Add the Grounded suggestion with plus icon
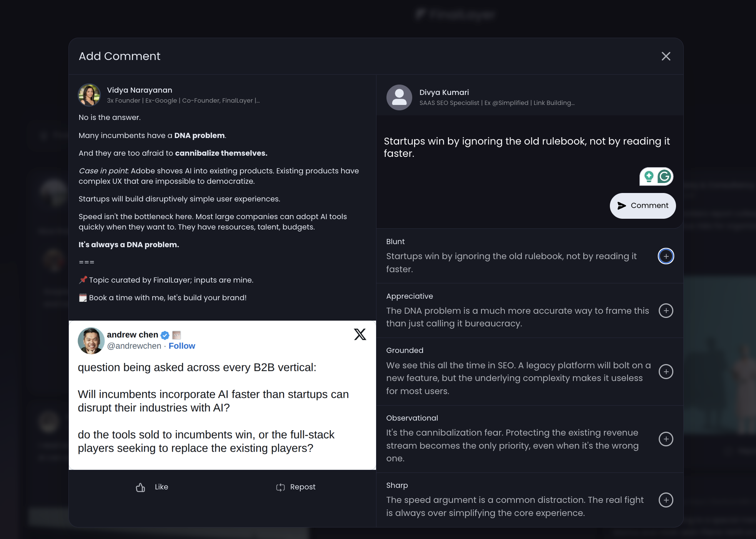 pos(666,372)
